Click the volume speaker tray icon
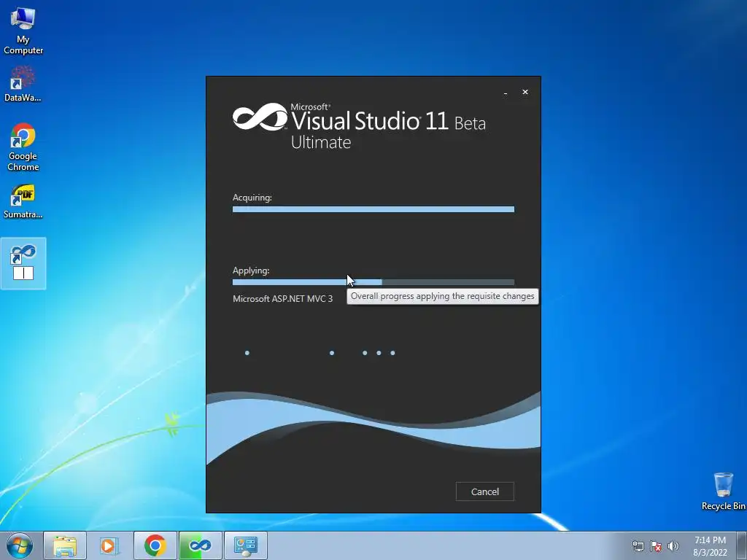 (673, 546)
